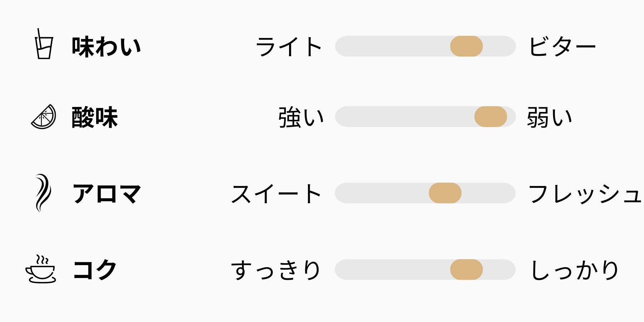The height and width of the screenshot is (322, 644).
Task: Select the ライト label
Action: tap(289, 47)
